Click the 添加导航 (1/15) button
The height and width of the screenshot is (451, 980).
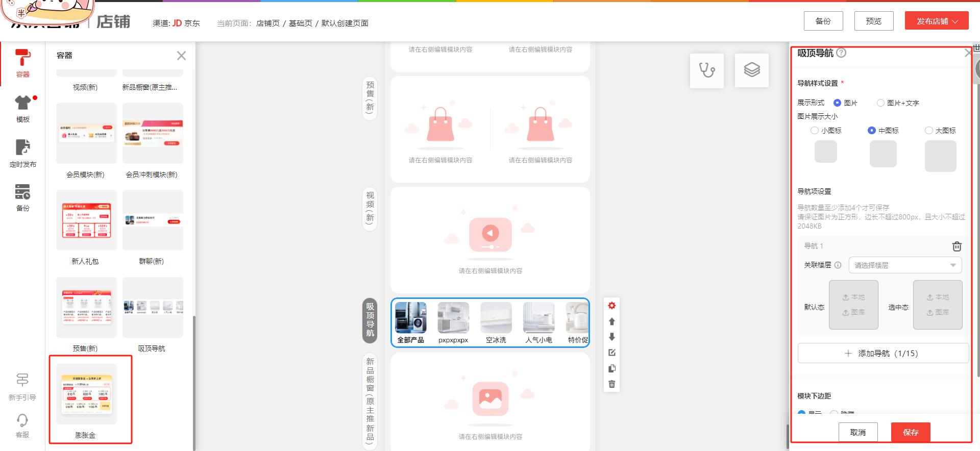[883, 353]
